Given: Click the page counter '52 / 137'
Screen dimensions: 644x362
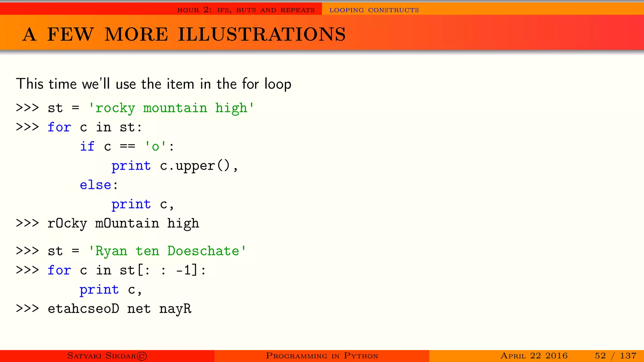Looking at the screenshot, I should 616,356.
